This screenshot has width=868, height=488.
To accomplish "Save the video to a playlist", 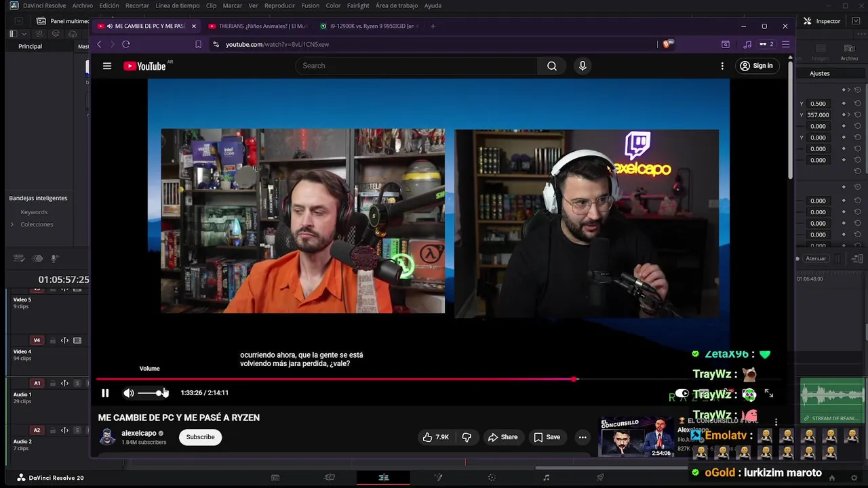I will coord(547,437).
